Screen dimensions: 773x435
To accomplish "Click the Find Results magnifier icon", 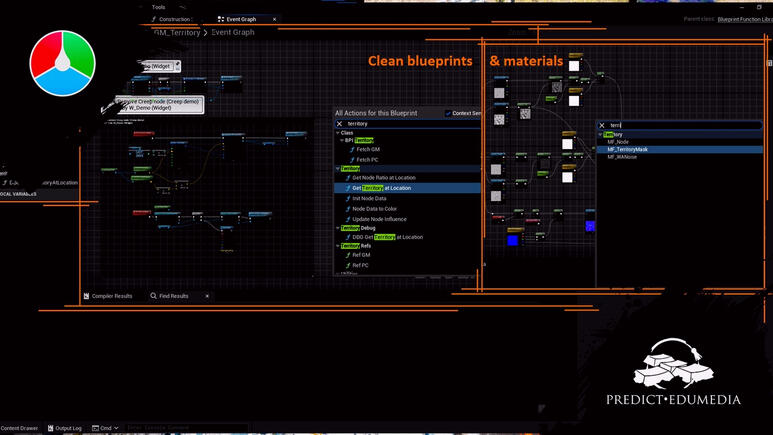I will coord(153,296).
